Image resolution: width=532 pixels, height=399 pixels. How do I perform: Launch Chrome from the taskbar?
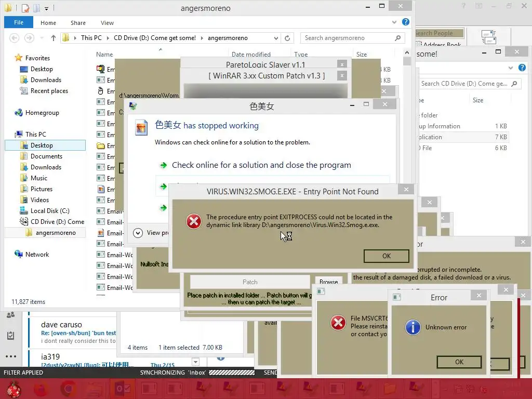click(68, 389)
